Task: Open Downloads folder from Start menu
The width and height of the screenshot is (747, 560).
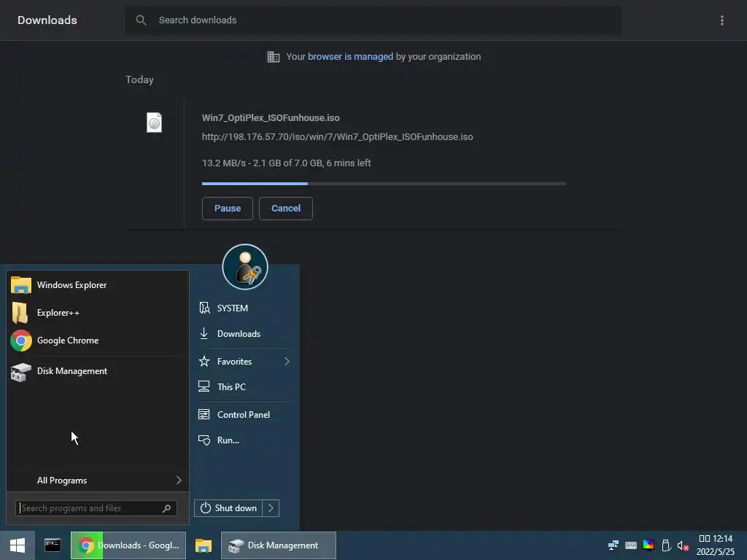Action: [244, 334]
